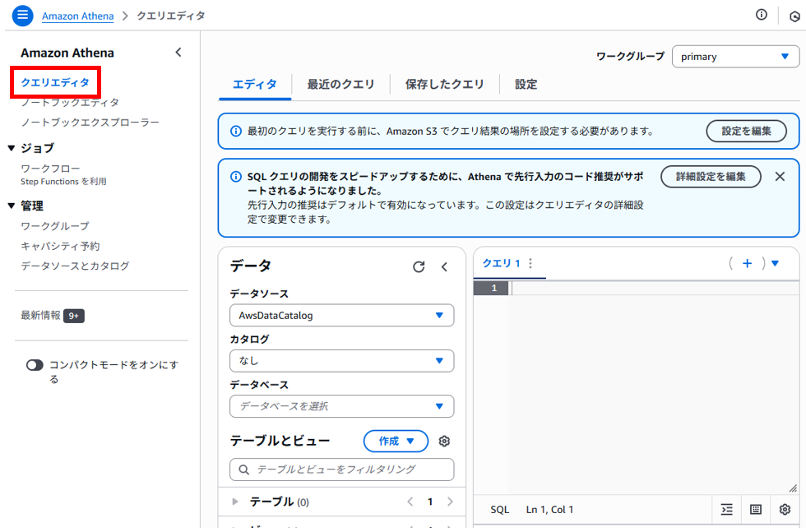Collapse the Amazon Athena sidebar
806x532 pixels.
(x=178, y=53)
